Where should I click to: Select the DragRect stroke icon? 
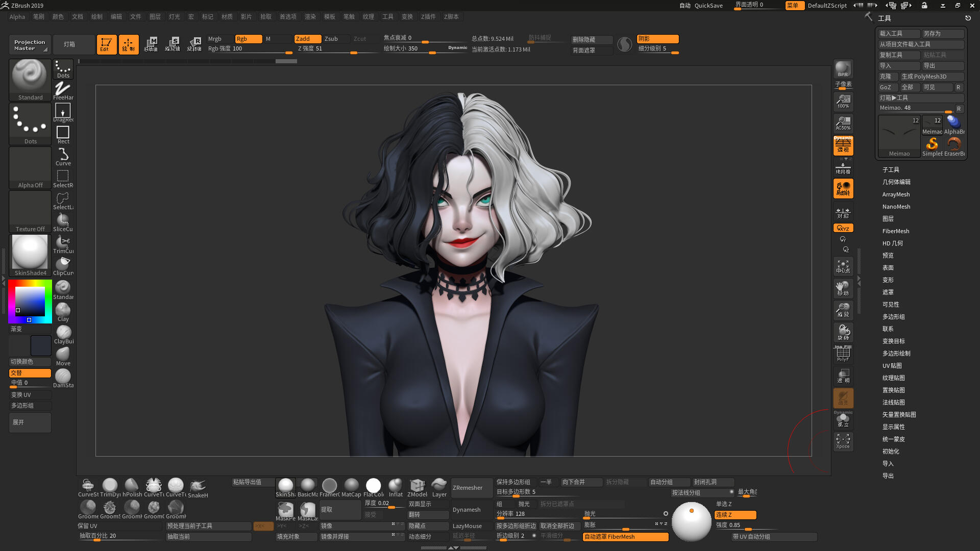click(63, 113)
